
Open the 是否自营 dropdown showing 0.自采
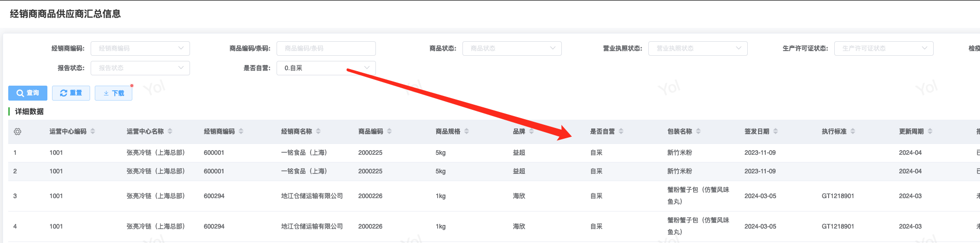(x=326, y=68)
